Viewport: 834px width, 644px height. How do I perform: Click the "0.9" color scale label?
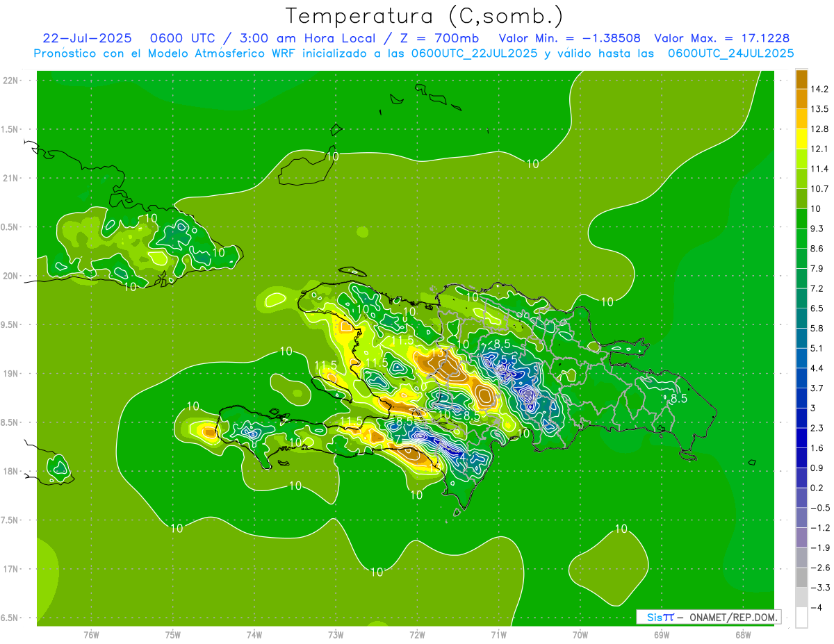tap(818, 468)
